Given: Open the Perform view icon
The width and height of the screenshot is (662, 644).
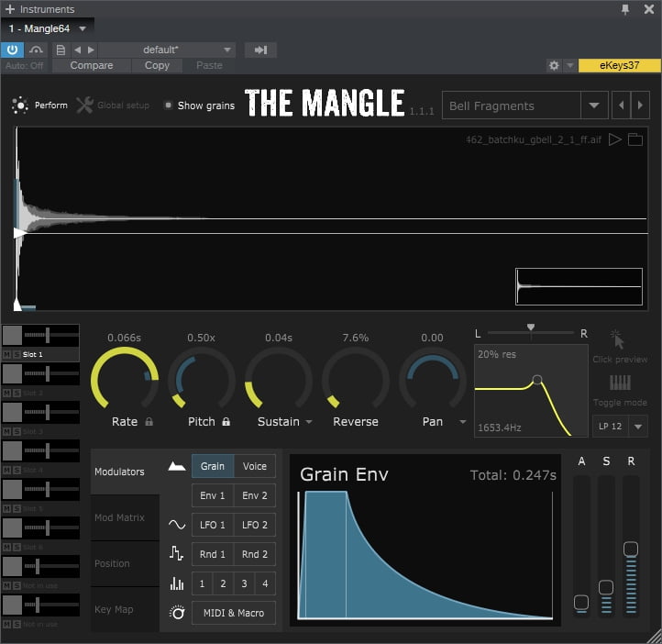Looking at the screenshot, I should click(19, 105).
